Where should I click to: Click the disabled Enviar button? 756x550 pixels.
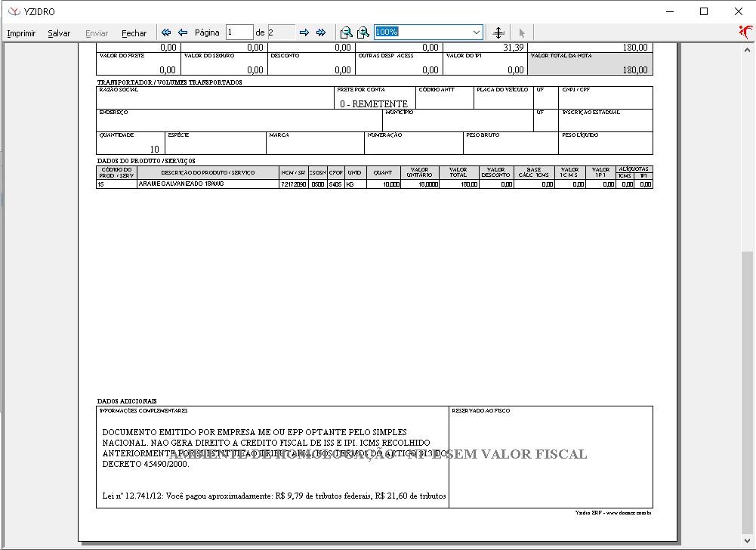97,32
